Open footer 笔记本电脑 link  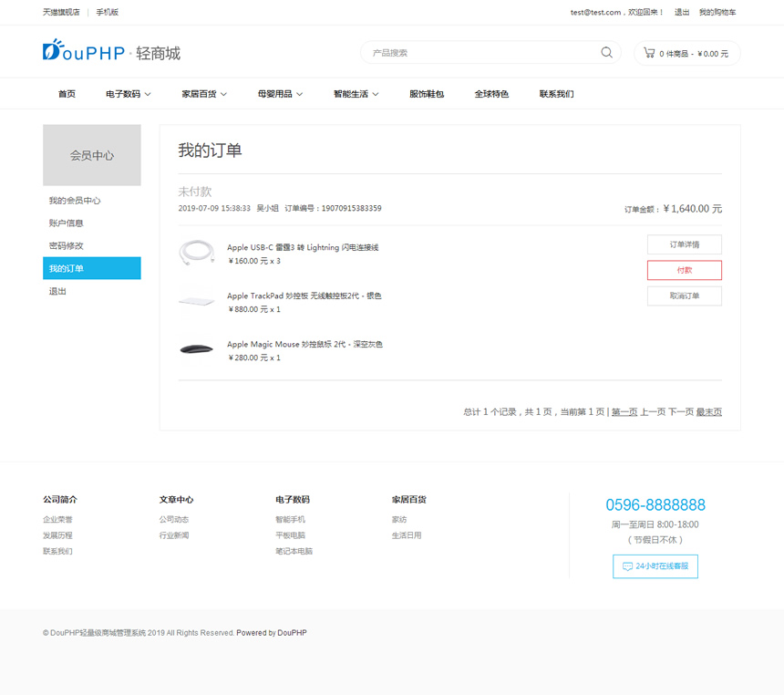click(294, 552)
